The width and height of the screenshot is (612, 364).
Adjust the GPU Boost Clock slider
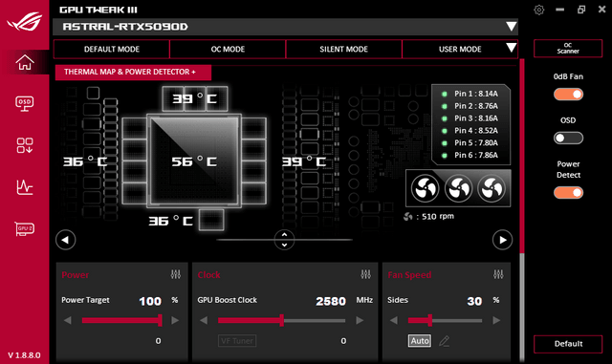[281, 321]
